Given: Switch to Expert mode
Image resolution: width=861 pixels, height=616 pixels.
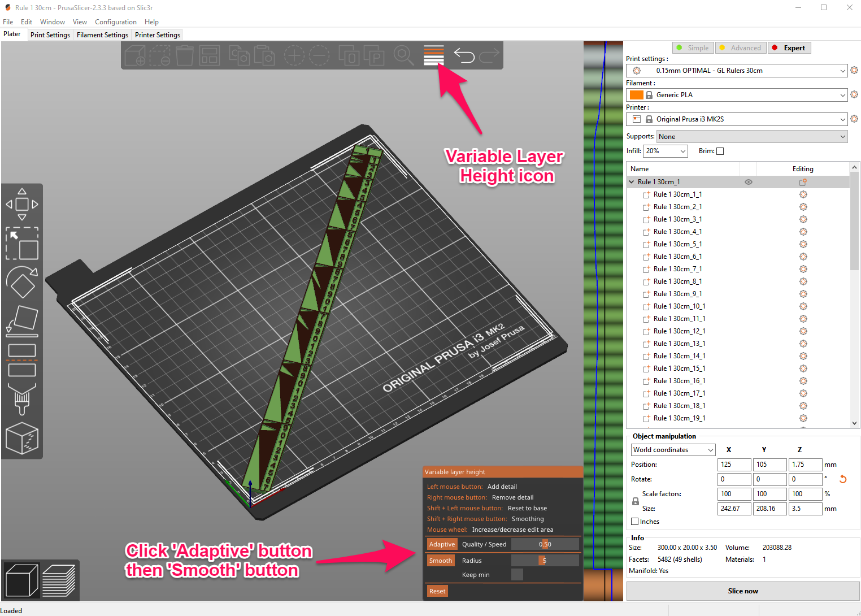Looking at the screenshot, I should (789, 48).
